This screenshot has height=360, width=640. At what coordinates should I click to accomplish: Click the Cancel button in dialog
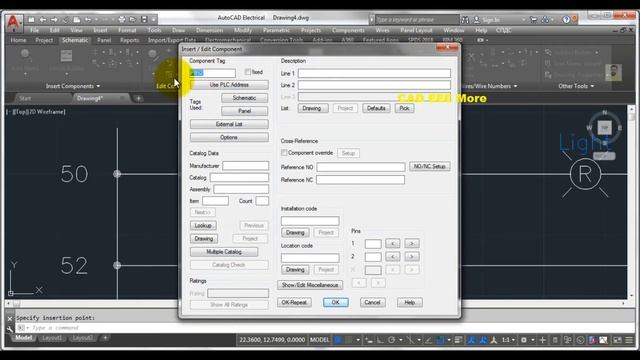click(x=372, y=302)
